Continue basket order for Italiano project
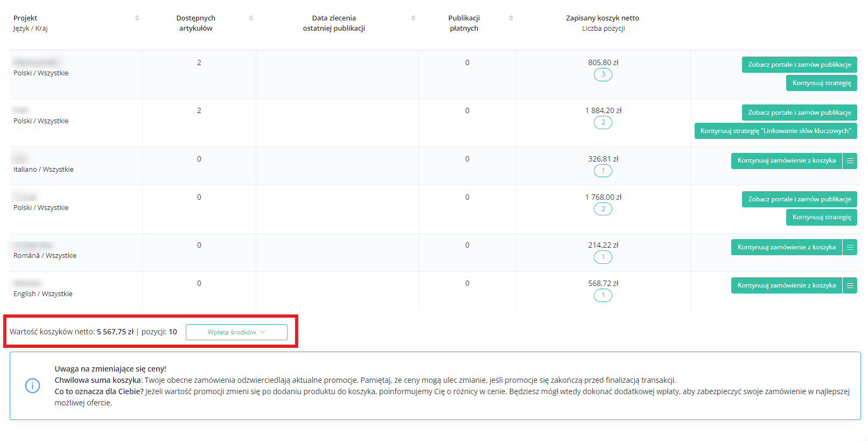 [786, 161]
